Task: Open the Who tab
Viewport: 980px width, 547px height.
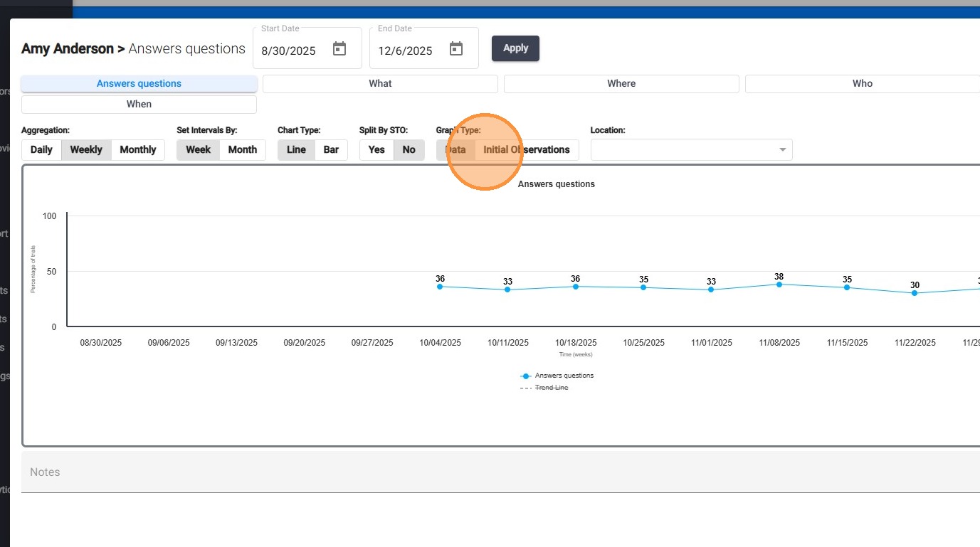Action: 862,84
